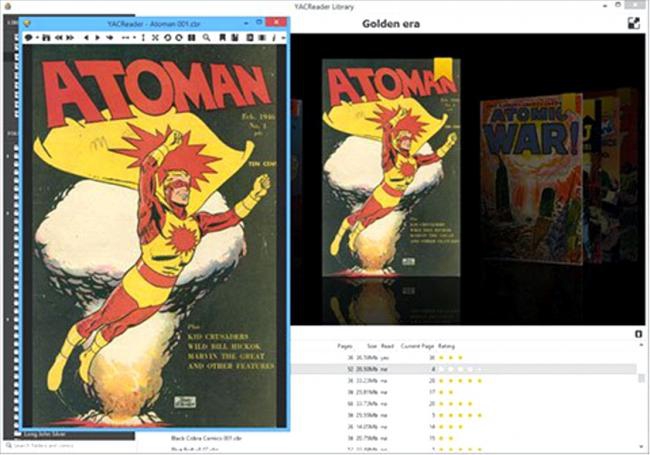Rotate the page counterclockwise

coord(167,37)
